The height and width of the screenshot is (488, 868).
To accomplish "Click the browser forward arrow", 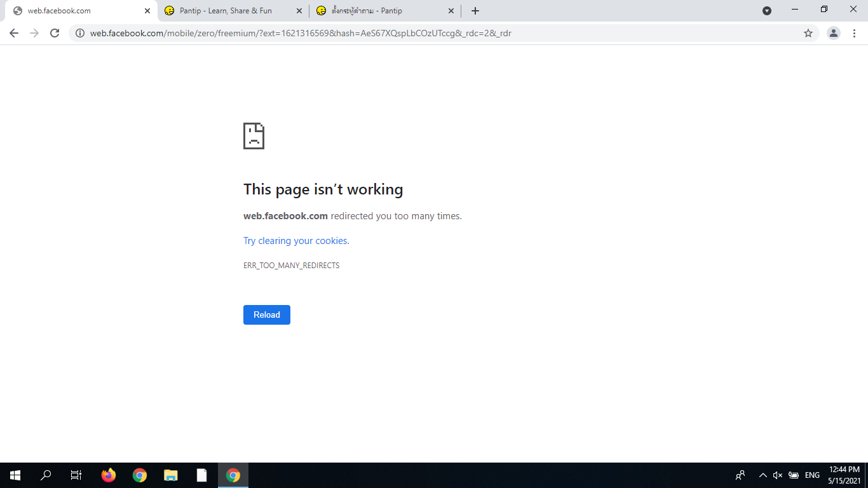I will pyautogui.click(x=34, y=33).
